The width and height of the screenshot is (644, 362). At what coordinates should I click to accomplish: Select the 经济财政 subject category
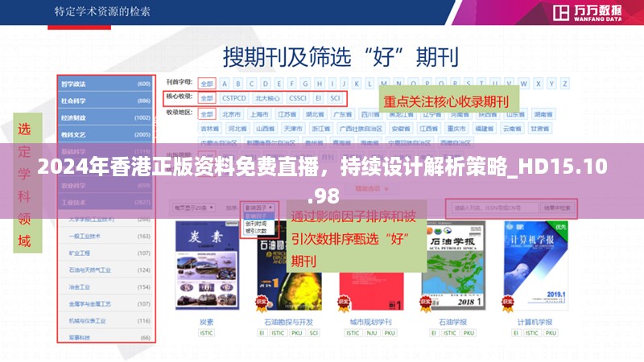coord(106,117)
